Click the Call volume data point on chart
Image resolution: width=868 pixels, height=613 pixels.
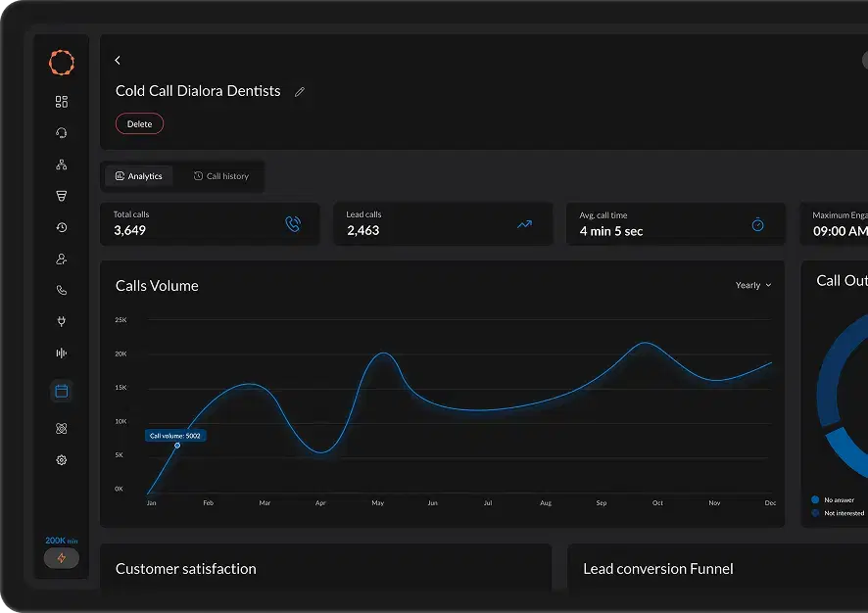pos(177,446)
